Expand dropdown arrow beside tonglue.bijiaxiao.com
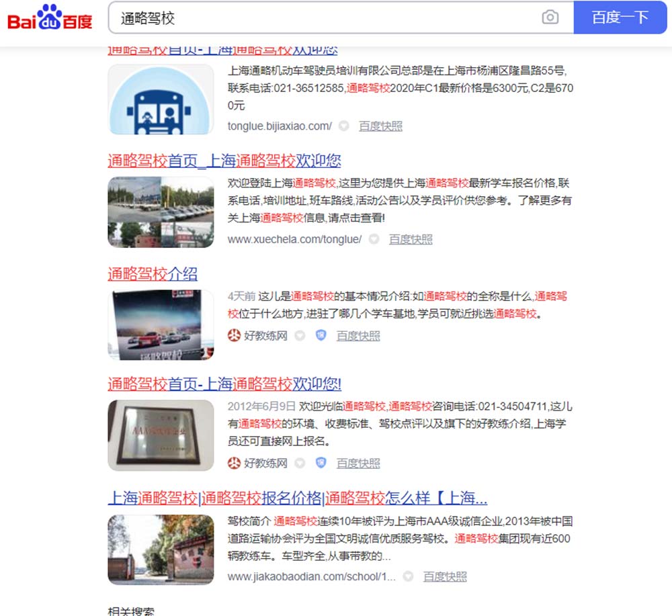 [x=343, y=126]
